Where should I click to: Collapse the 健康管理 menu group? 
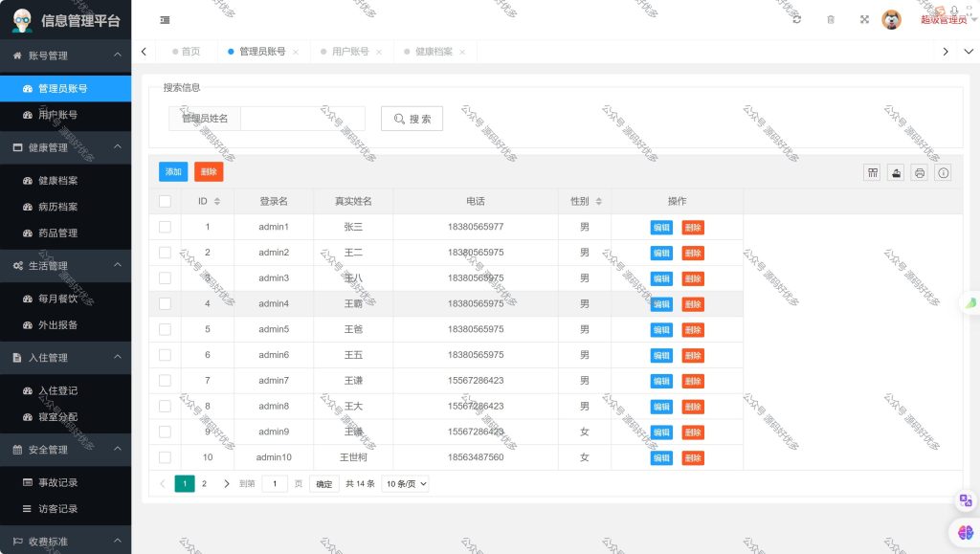click(66, 147)
